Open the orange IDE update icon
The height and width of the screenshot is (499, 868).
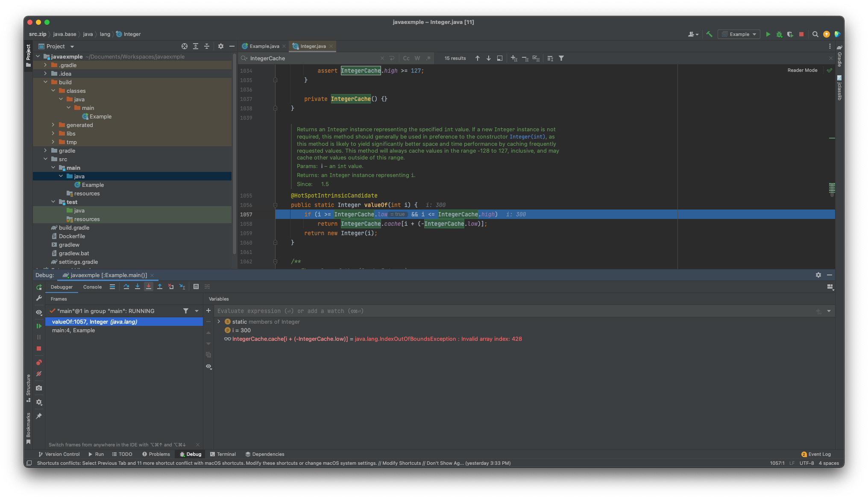coord(826,34)
